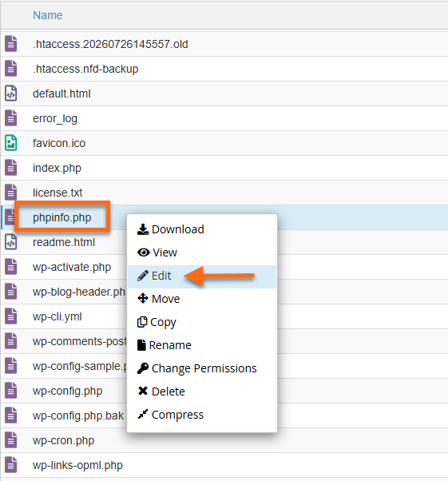Click the pencil icon beside Edit

tap(143, 276)
